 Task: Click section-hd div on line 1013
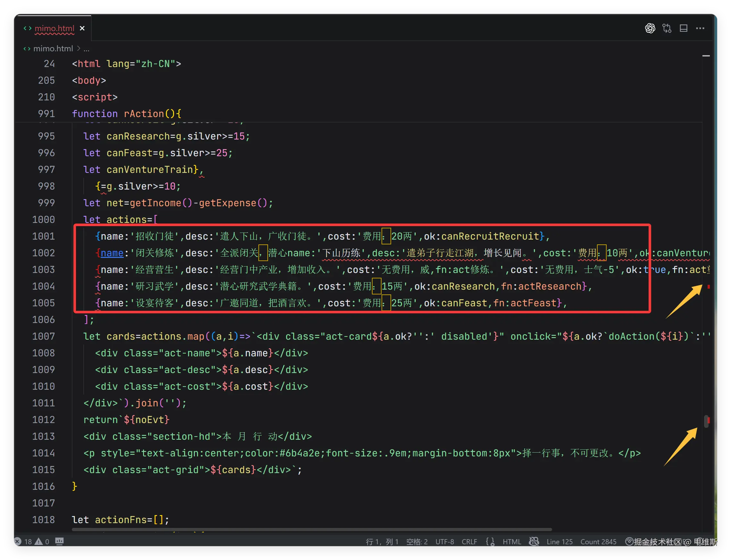click(x=197, y=436)
